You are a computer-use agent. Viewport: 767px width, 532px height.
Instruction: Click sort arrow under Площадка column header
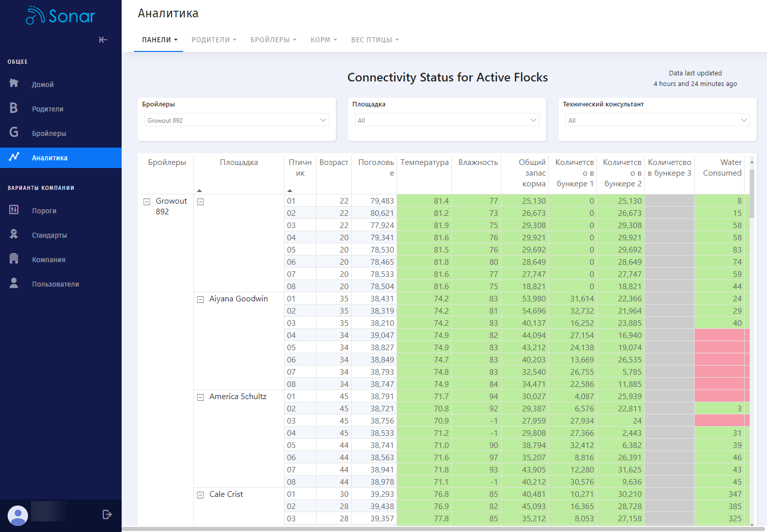(x=200, y=191)
